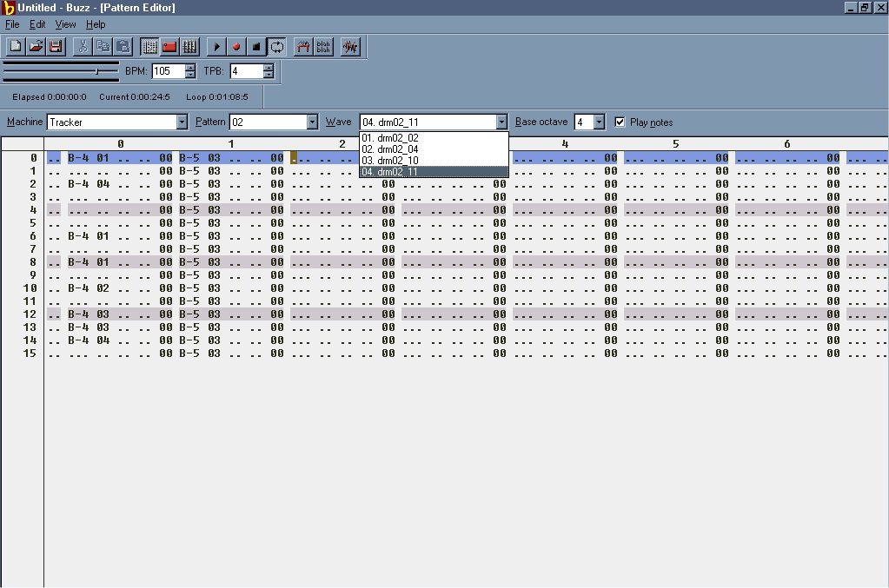
Task: Expand the Pattern dropdown showing 02
Action: tap(313, 122)
